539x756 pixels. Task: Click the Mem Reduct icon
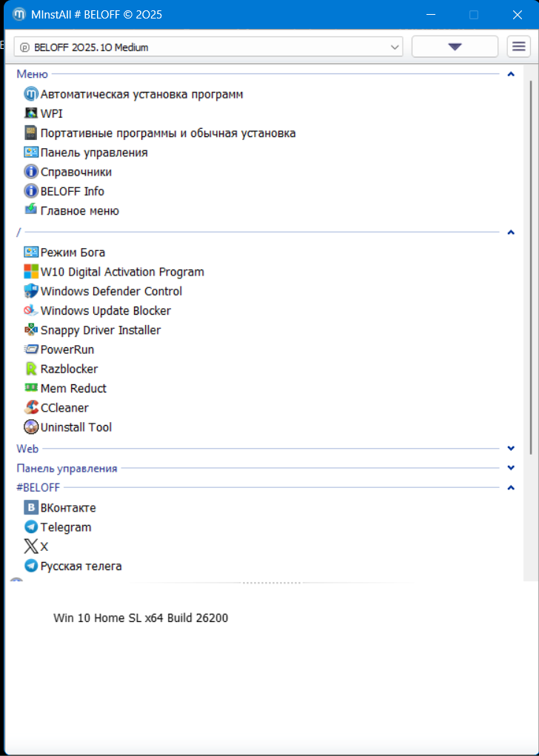[31, 388]
